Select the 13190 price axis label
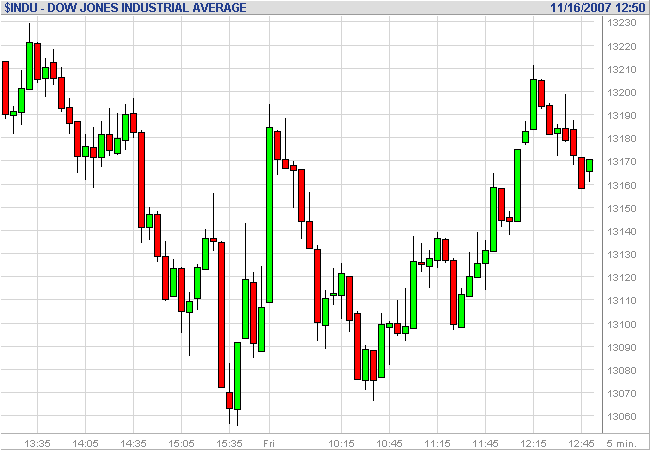This screenshot has width=650, height=450. tap(621, 115)
